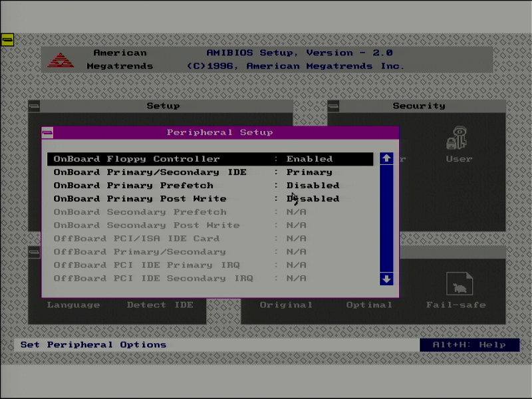Click the Original values option
The image size is (532, 399).
(287, 305)
